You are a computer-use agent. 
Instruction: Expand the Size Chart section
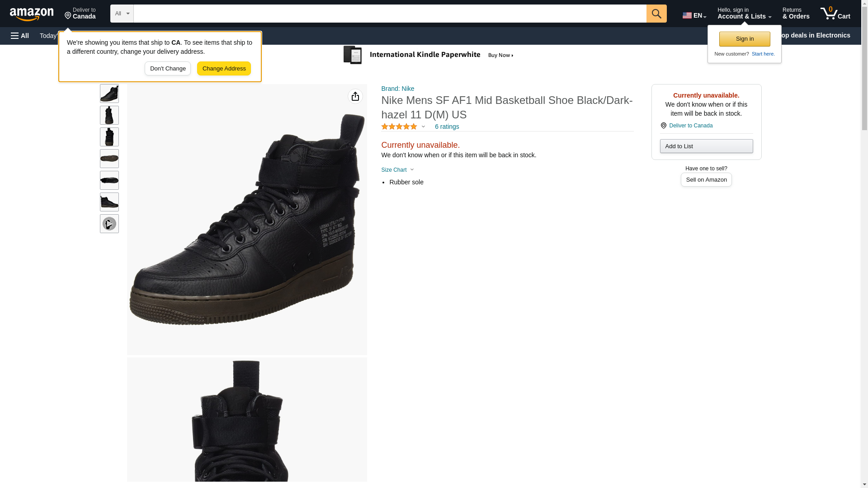pyautogui.click(x=397, y=170)
